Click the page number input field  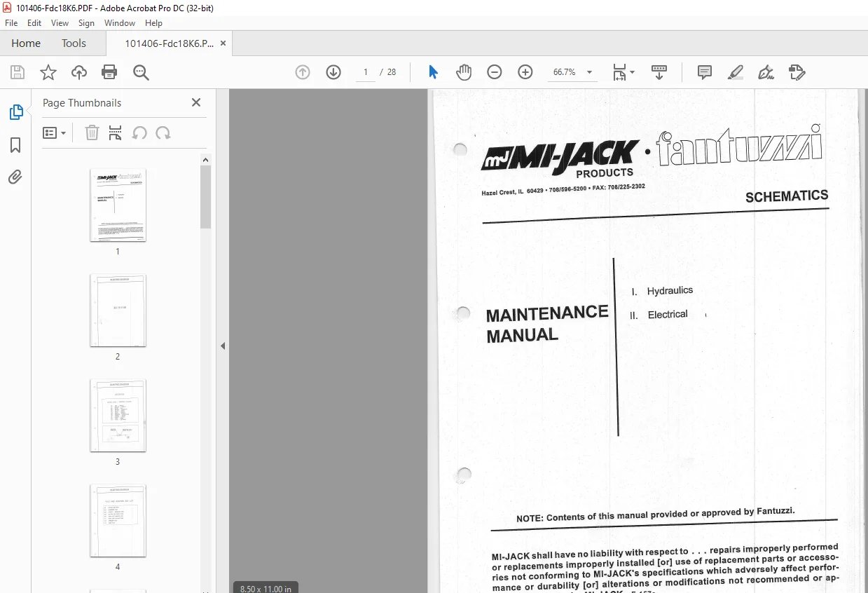click(366, 72)
